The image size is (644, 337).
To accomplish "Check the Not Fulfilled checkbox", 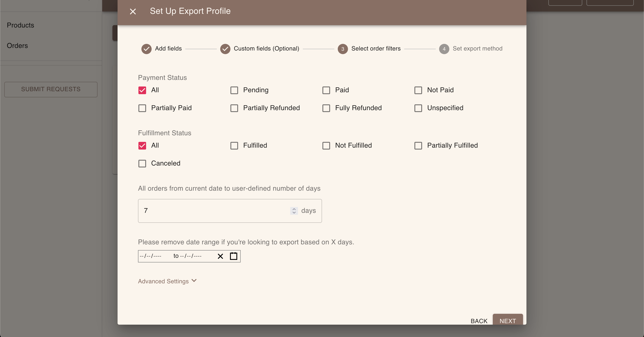I will [326, 146].
